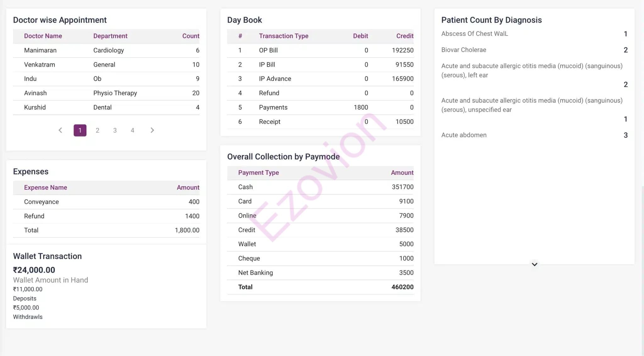Go to previous appointment page arrow
Image resolution: width=644 pixels, height=356 pixels.
pyautogui.click(x=60, y=130)
